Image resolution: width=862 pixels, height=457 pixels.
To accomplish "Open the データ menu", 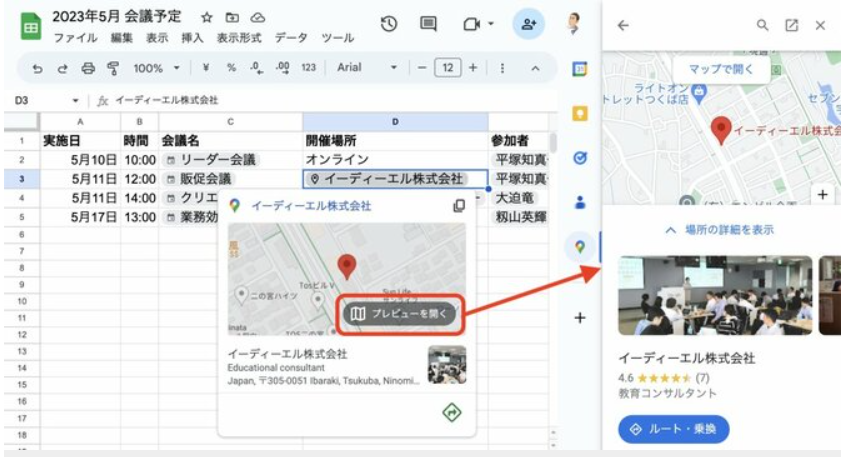I will (x=291, y=38).
